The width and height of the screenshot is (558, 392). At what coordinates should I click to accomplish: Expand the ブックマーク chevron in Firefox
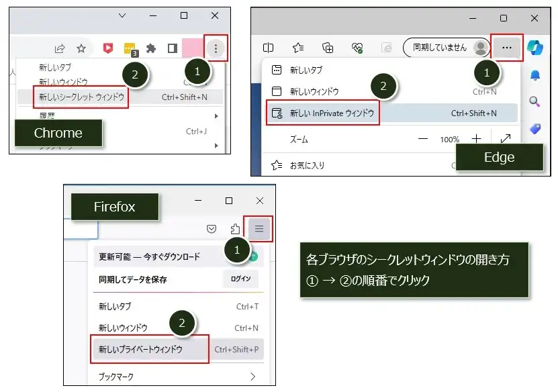[252, 377]
